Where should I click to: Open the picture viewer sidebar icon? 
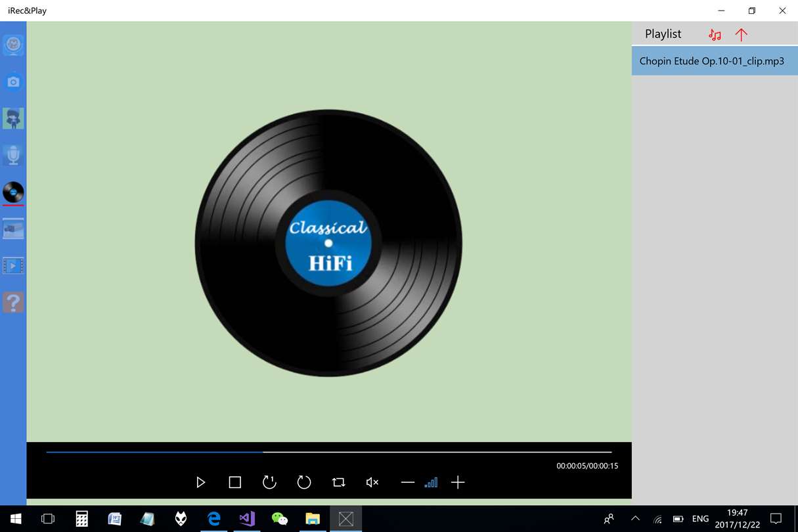tap(13, 229)
